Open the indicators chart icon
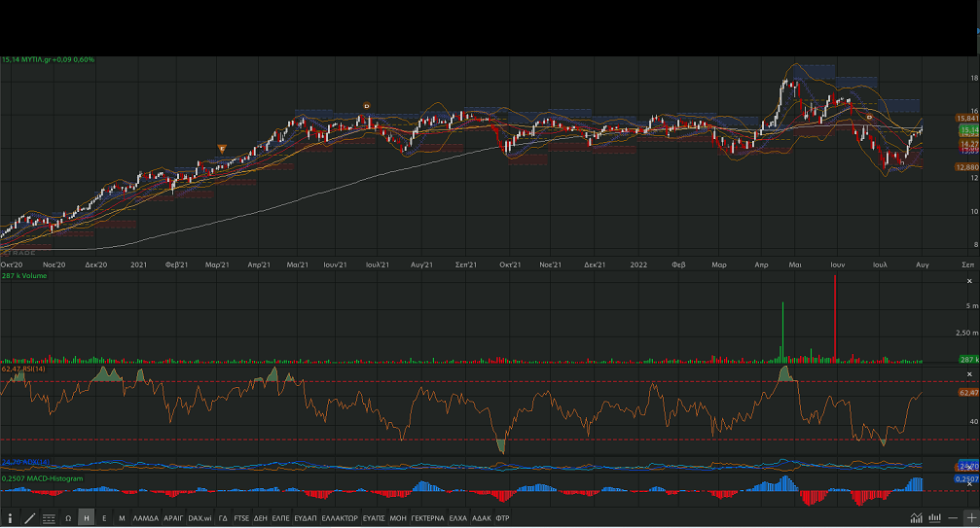This screenshot has height=528, width=980. (916, 517)
